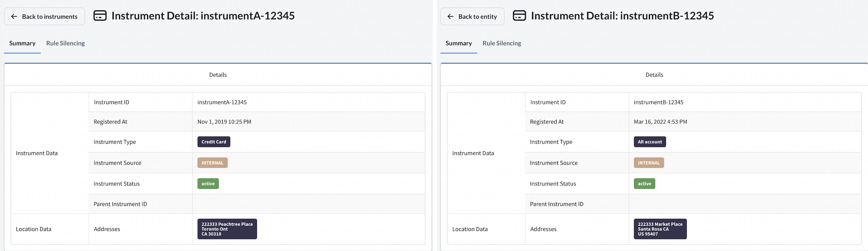
Task: Open Rule Silencing tab for instrumentB
Action: click(x=502, y=43)
